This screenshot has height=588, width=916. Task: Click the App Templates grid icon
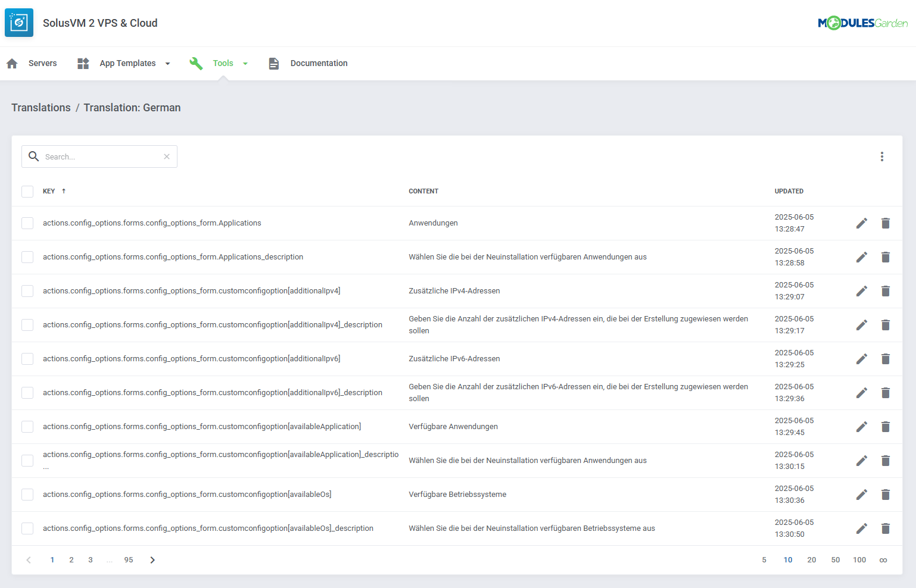[83, 63]
